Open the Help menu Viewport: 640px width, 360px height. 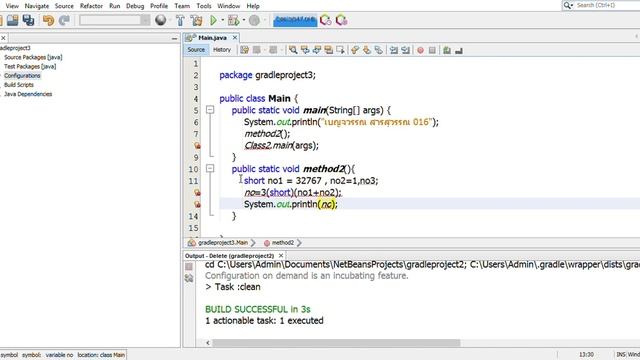pyautogui.click(x=253, y=6)
